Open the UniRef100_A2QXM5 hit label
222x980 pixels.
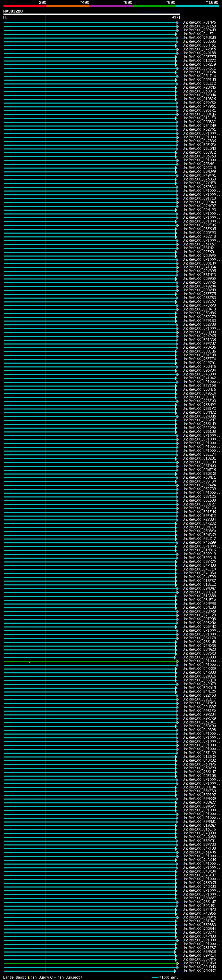click(x=199, y=88)
